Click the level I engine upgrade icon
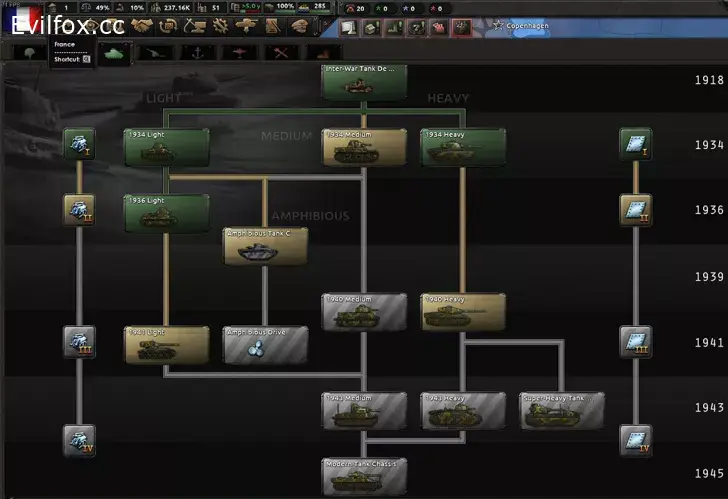The height and width of the screenshot is (499, 728). pos(79,144)
